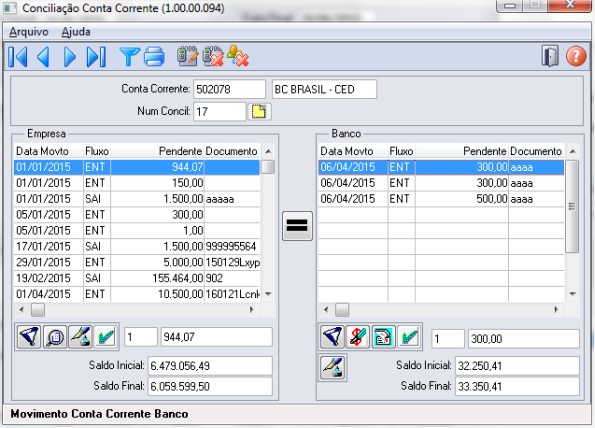Click the exit door icon
595x428 pixels.
coord(550,56)
